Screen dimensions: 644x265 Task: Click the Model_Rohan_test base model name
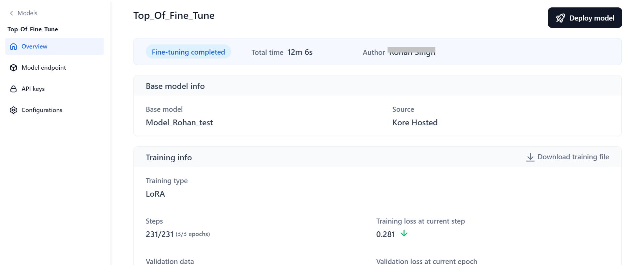179,123
